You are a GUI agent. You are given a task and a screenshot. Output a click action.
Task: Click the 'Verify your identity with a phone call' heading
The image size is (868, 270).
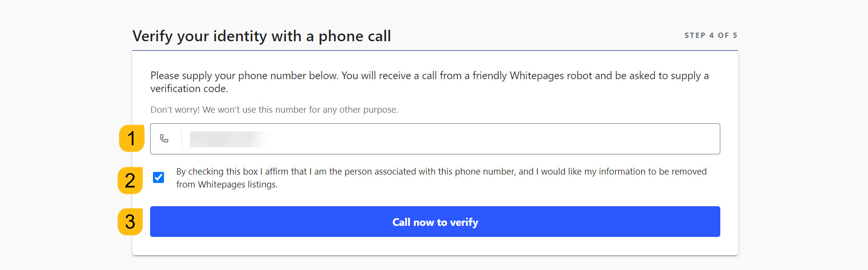(x=261, y=36)
